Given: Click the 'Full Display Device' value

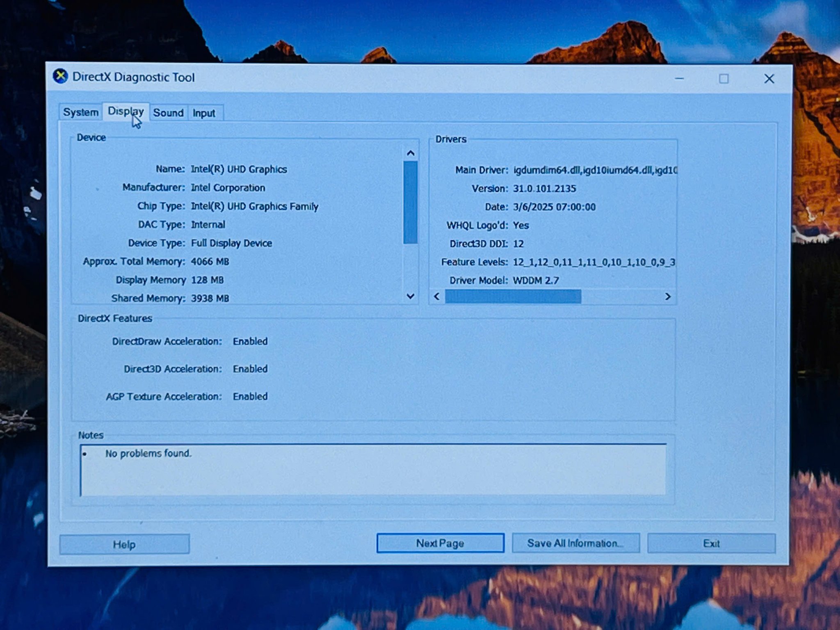Looking at the screenshot, I should (x=231, y=243).
